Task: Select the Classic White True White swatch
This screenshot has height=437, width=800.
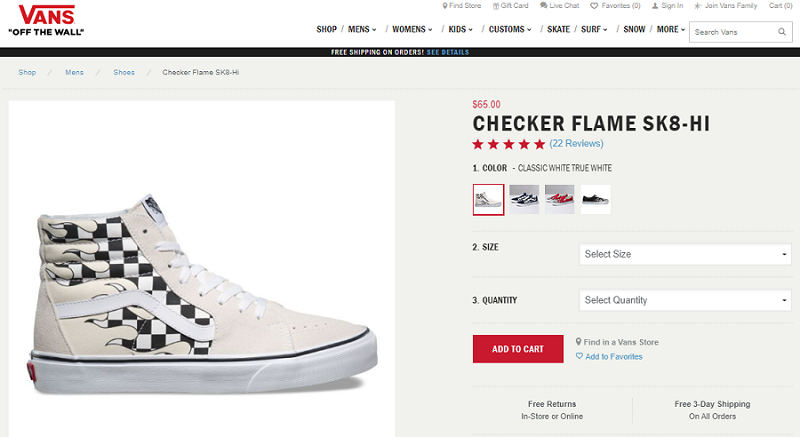Action: pos(488,199)
